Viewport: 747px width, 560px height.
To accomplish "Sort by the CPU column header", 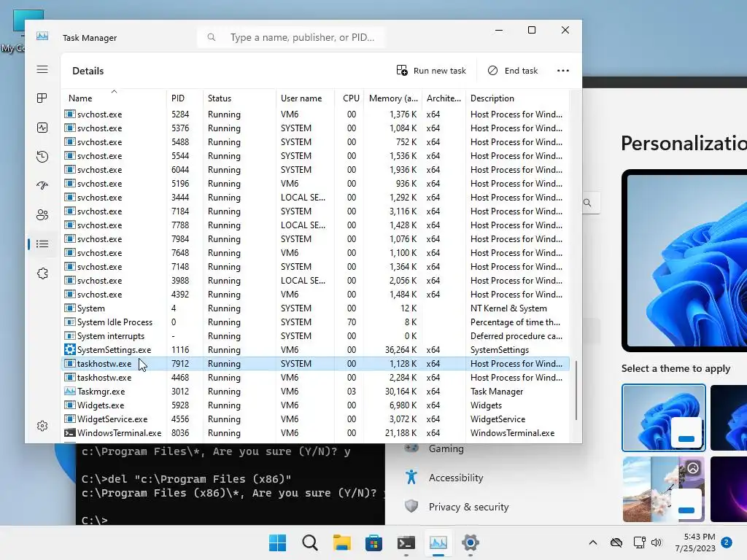I will coord(349,98).
